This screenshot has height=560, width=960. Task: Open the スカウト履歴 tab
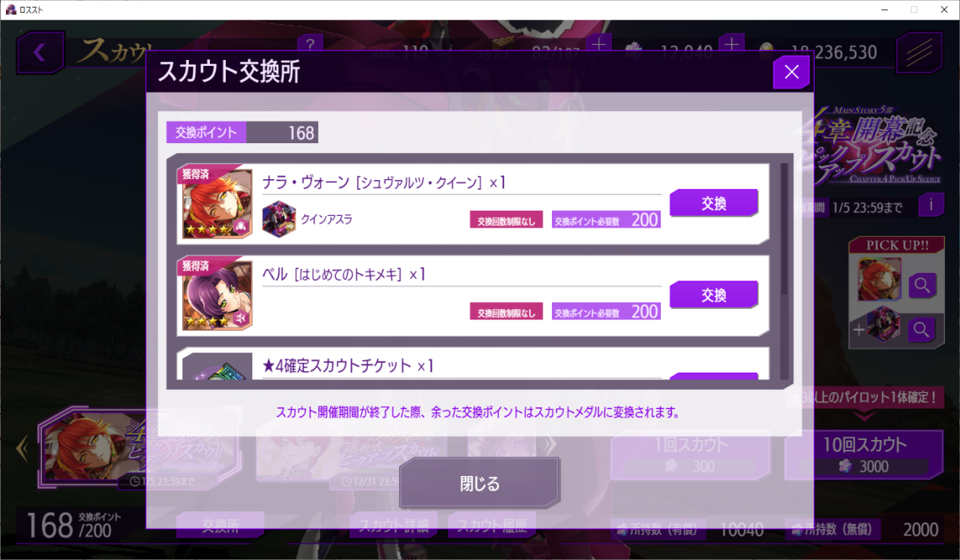(x=492, y=525)
